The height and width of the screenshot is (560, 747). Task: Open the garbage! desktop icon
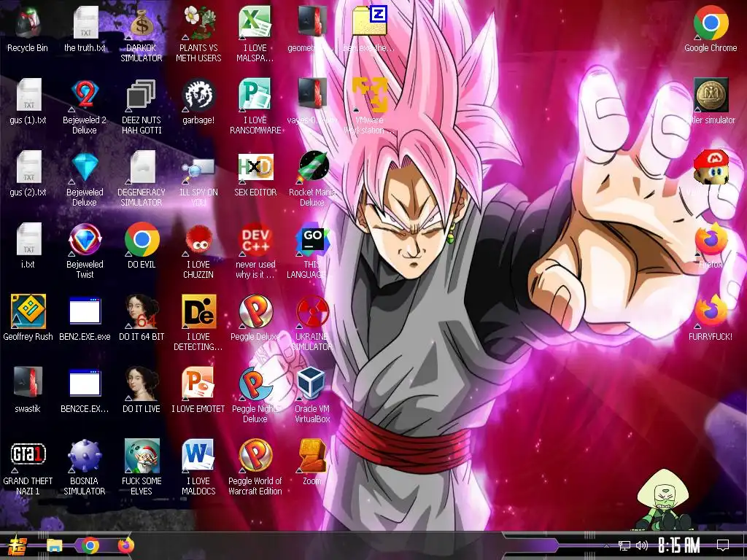pos(198,101)
